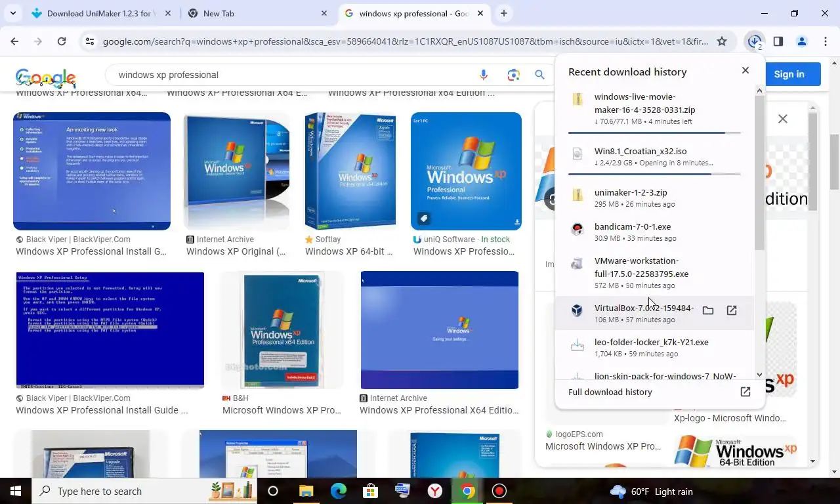Viewport: 840px width, 504px height.
Task: Open Softlay Windows XP 64-bit box thumbnail
Action: (x=350, y=171)
